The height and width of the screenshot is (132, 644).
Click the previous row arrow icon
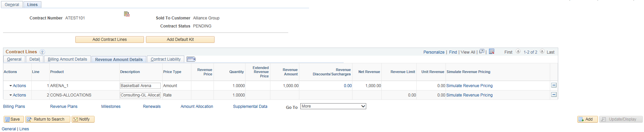[x=518, y=52]
